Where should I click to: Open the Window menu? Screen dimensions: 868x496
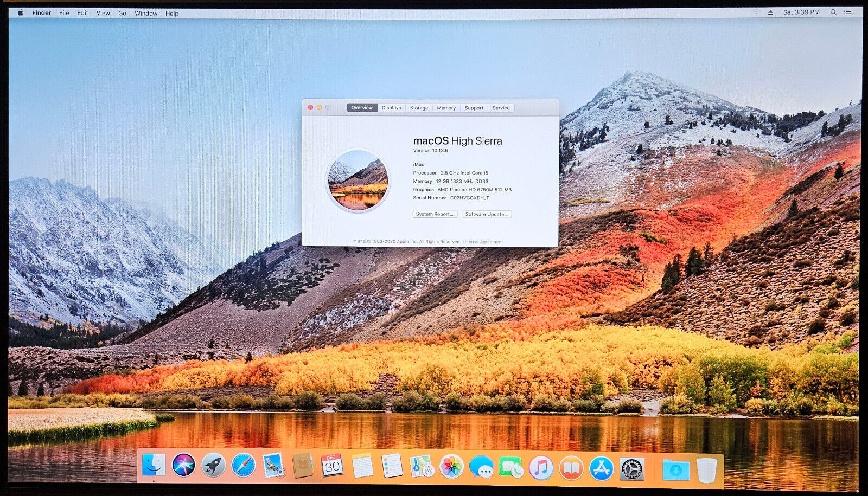tap(146, 14)
